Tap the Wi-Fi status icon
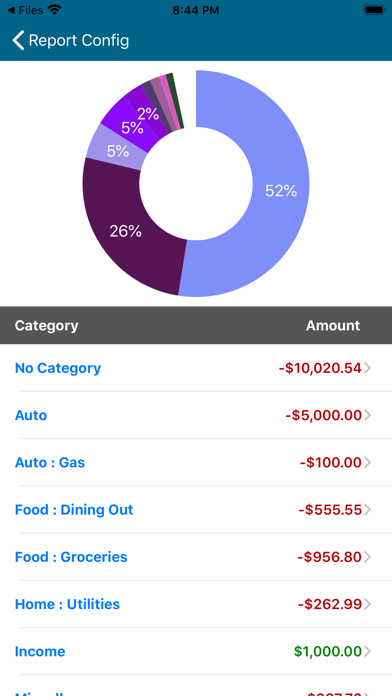 (55, 10)
